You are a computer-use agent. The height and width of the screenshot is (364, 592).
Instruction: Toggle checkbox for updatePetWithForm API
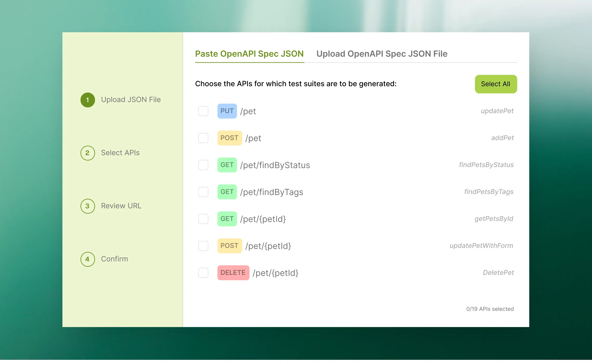click(x=203, y=246)
